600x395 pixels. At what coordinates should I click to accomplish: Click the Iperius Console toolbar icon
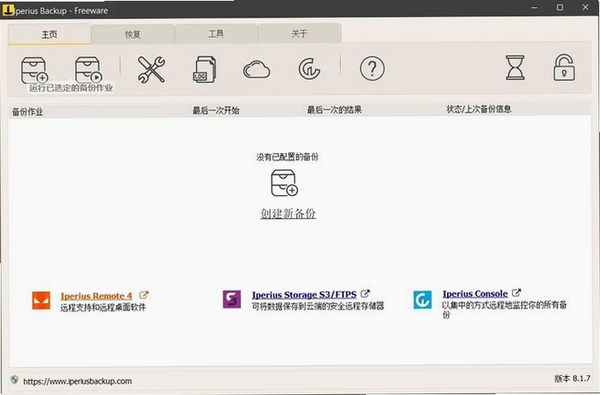point(309,69)
